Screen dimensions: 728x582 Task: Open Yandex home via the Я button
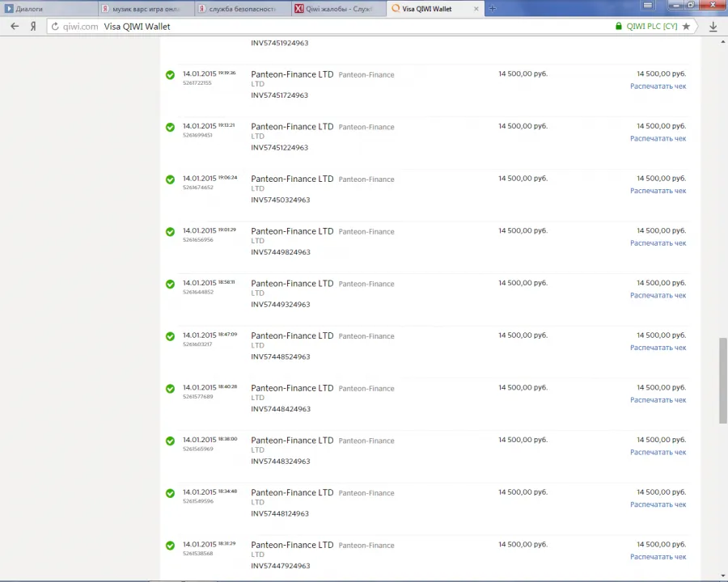(33, 27)
